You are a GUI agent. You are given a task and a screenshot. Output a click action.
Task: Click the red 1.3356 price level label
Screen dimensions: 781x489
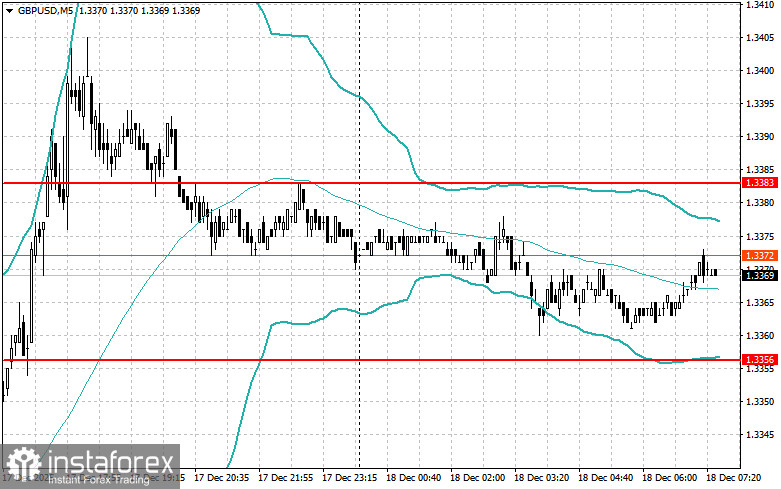click(x=760, y=360)
